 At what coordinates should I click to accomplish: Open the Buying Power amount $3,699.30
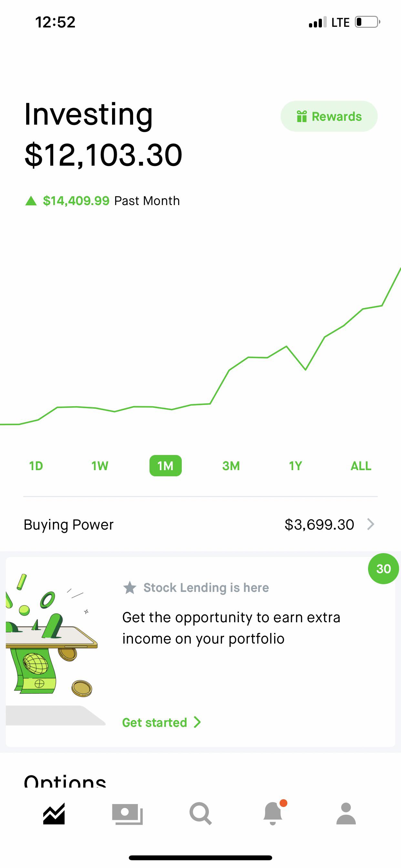click(319, 524)
